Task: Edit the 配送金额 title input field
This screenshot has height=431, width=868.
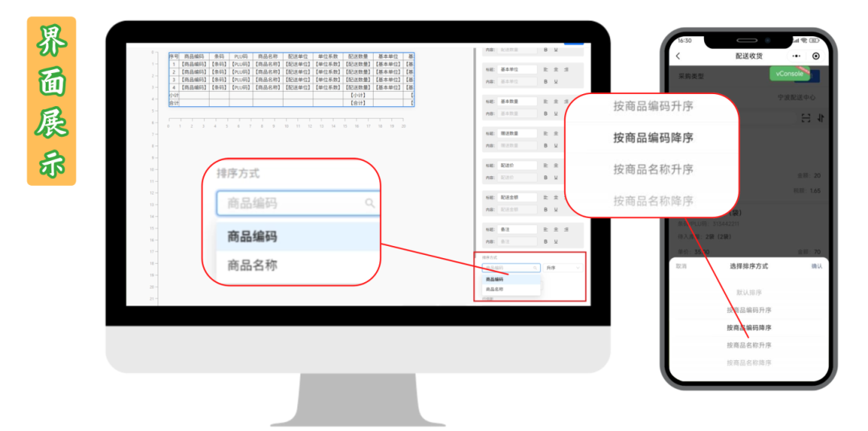Action: click(x=517, y=197)
